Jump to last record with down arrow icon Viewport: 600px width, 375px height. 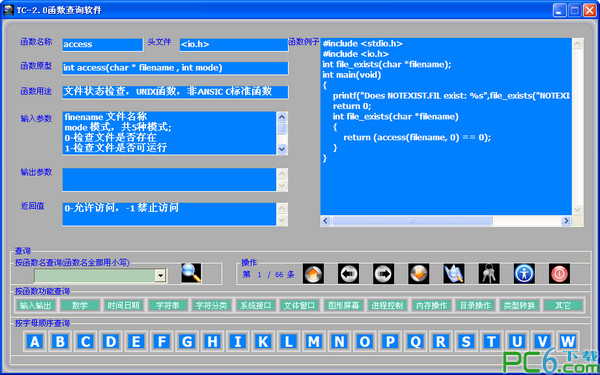[418, 274]
